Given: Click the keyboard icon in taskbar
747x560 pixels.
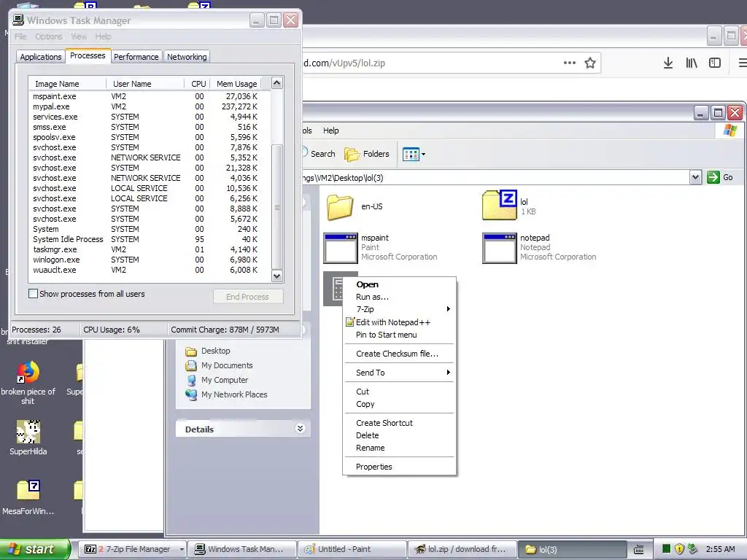Looking at the screenshot, I should click(x=639, y=550).
